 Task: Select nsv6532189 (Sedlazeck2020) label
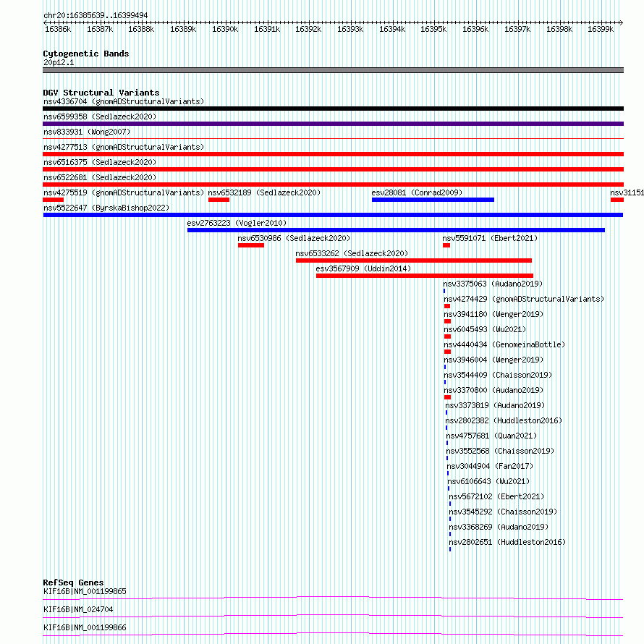pyautogui.click(x=264, y=192)
